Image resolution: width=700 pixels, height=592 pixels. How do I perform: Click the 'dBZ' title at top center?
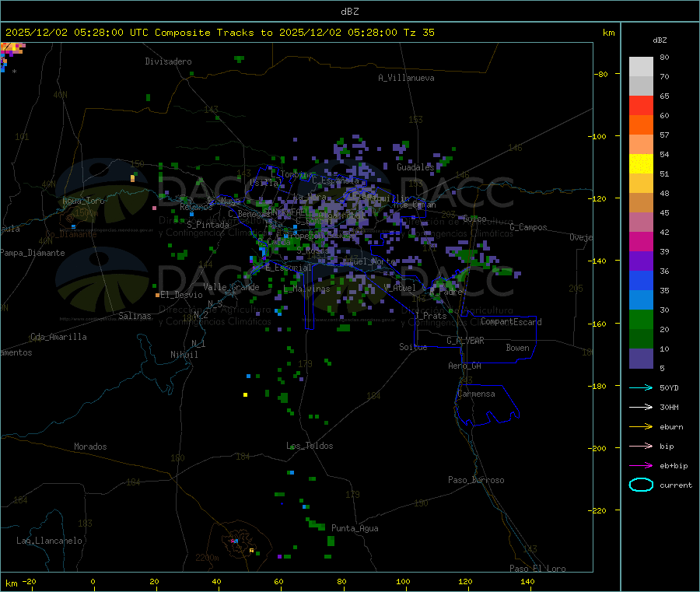[349, 12]
